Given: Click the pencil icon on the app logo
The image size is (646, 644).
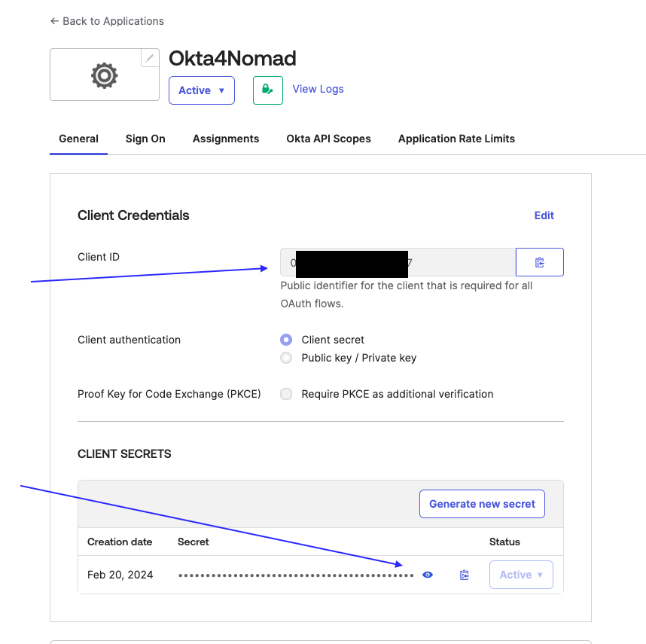Looking at the screenshot, I should pos(150,58).
